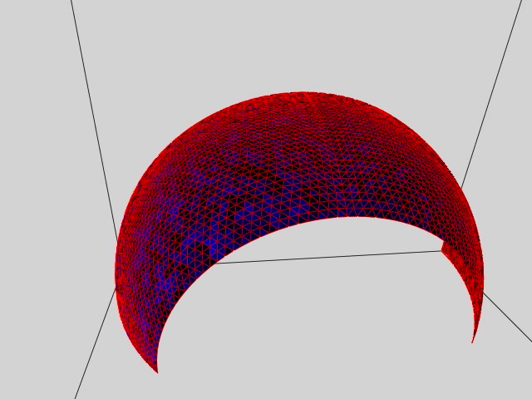Screen dimensions: 532x399
Task: Click the top apex of the red dome
Action: coord(304,94)
